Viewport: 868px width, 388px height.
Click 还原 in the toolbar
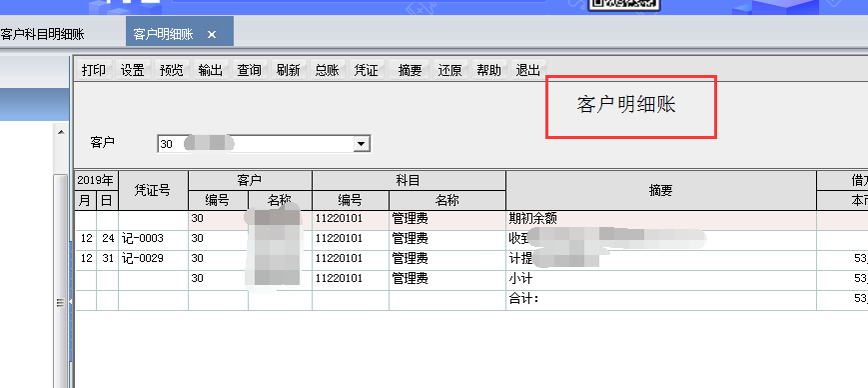click(x=450, y=70)
